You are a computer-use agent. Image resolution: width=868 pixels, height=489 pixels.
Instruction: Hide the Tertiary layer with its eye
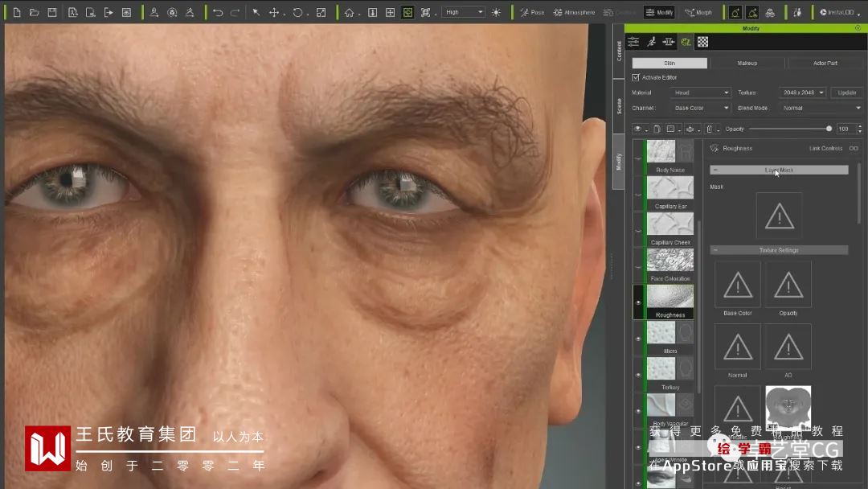(x=638, y=375)
